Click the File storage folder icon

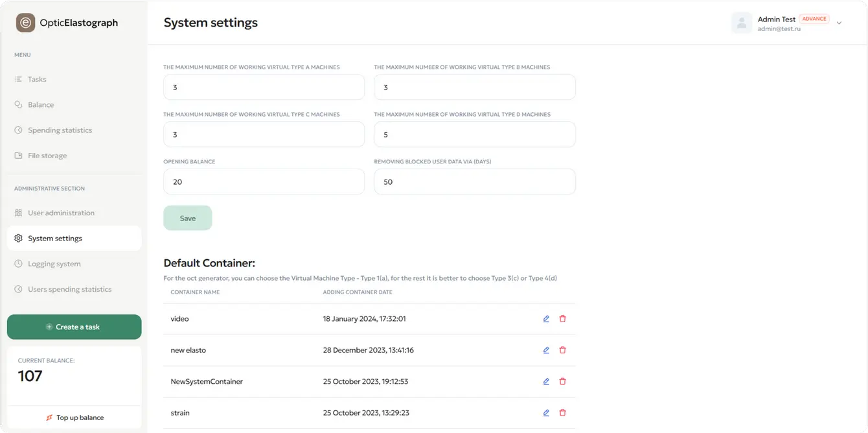(x=17, y=156)
